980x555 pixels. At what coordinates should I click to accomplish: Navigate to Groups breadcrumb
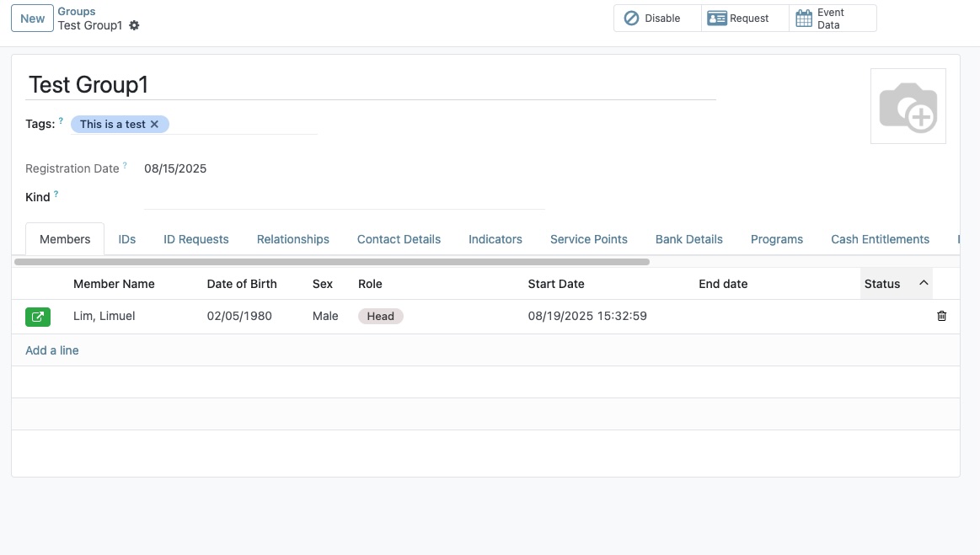click(77, 12)
